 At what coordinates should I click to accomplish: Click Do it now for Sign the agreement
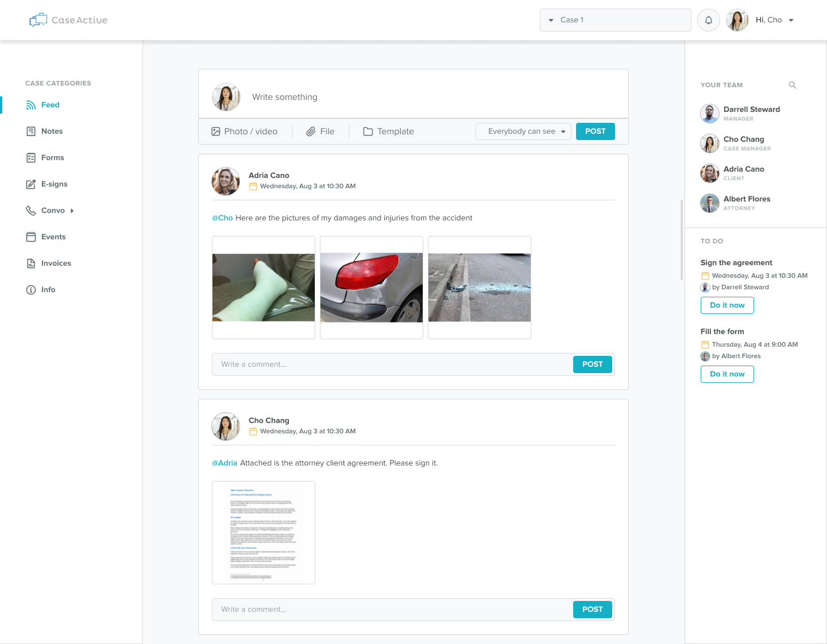(726, 305)
